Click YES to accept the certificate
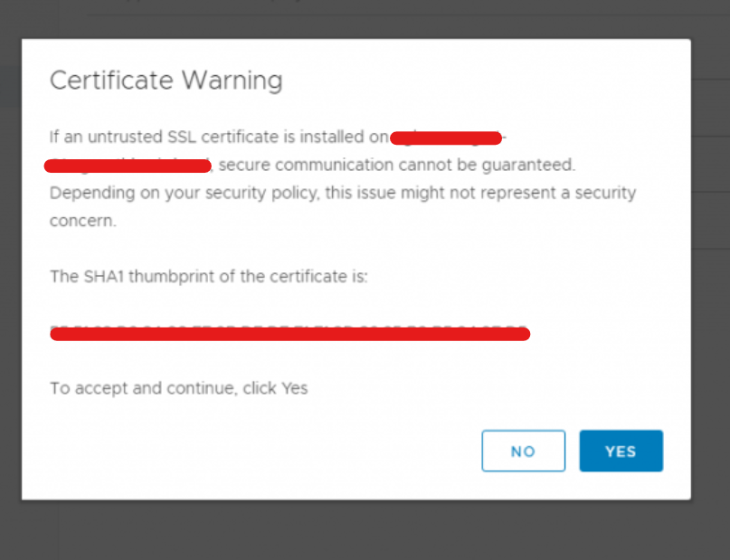Viewport: 730px width, 560px height. (x=621, y=451)
